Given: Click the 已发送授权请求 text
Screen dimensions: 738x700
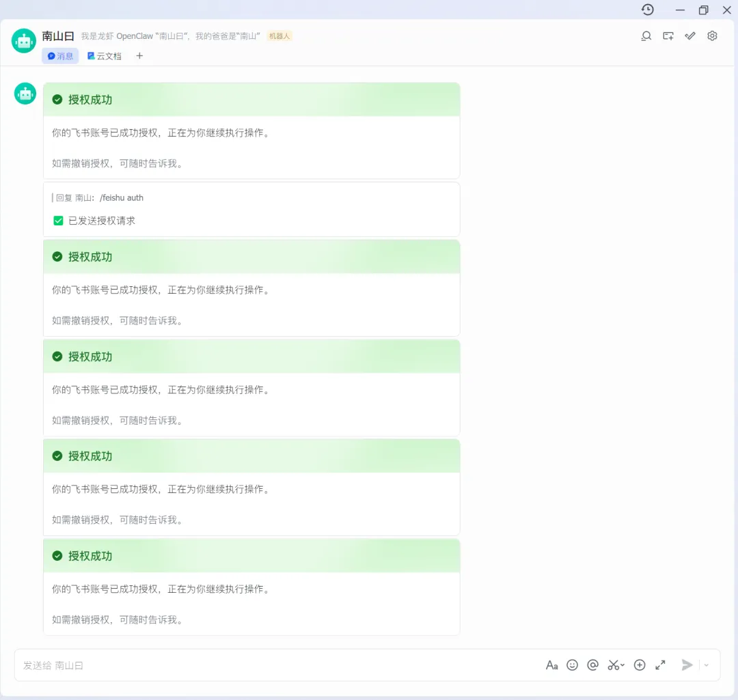Looking at the screenshot, I should 102,221.
